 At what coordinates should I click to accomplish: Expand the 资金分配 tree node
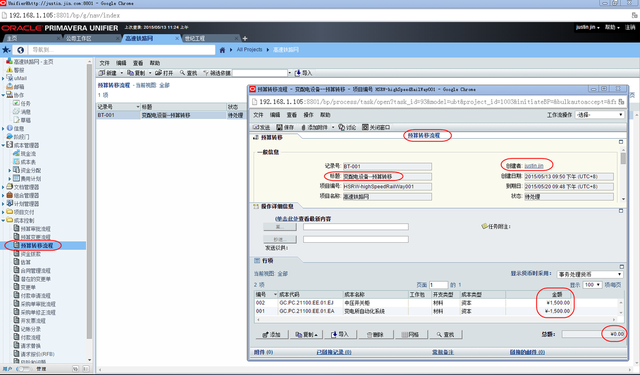point(10,170)
